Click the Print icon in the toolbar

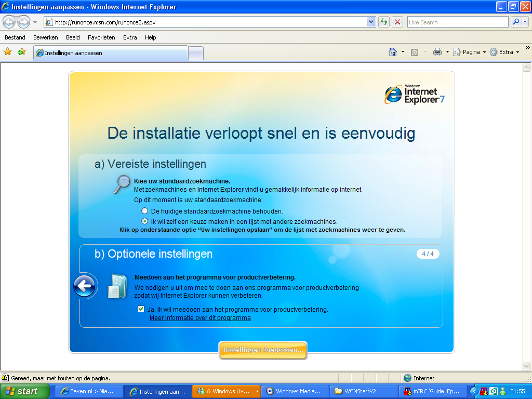click(x=437, y=52)
